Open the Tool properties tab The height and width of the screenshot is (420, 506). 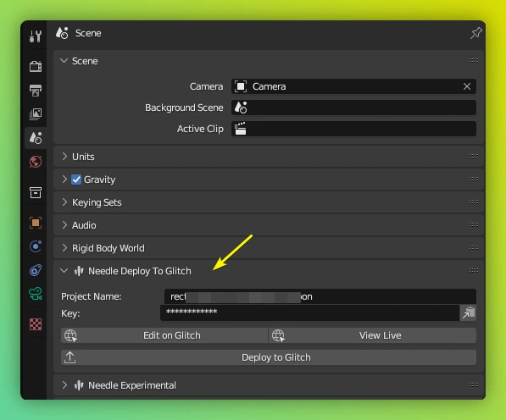coord(36,36)
